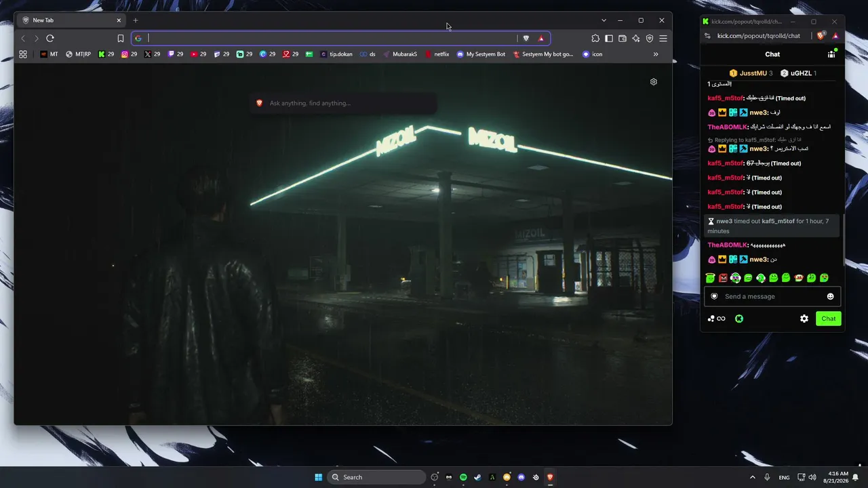Click the Ask anything, find anything search box
Image resolution: width=868 pixels, height=488 pixels.
pos(343,103)
